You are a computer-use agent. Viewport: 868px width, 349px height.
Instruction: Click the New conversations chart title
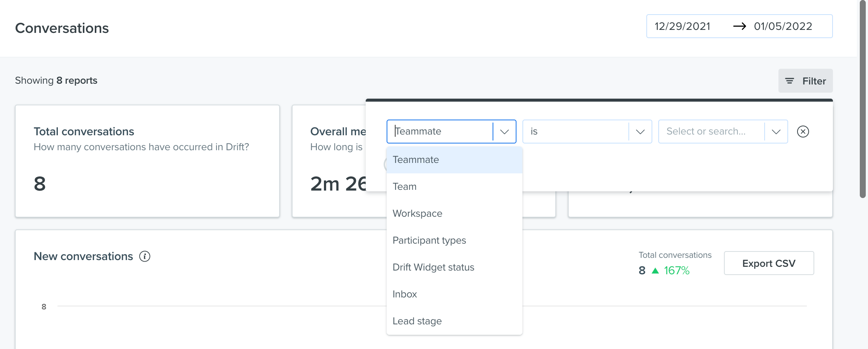tap(83, 256)
